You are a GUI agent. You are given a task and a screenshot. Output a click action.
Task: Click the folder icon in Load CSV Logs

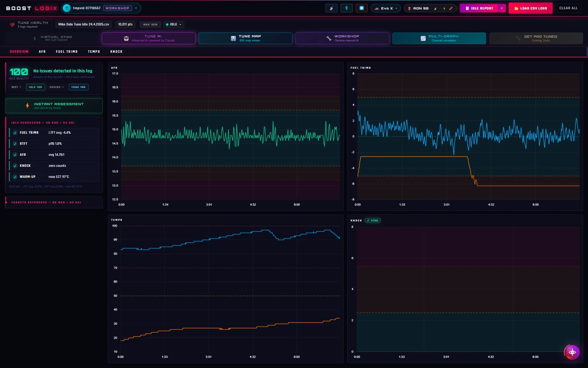(516, 8)
